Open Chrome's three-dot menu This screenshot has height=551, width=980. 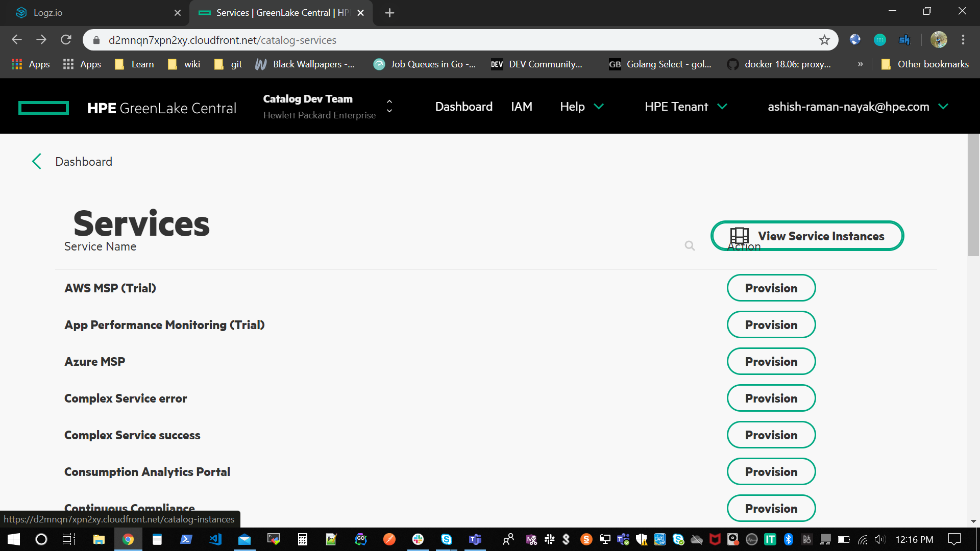(963, 40)
